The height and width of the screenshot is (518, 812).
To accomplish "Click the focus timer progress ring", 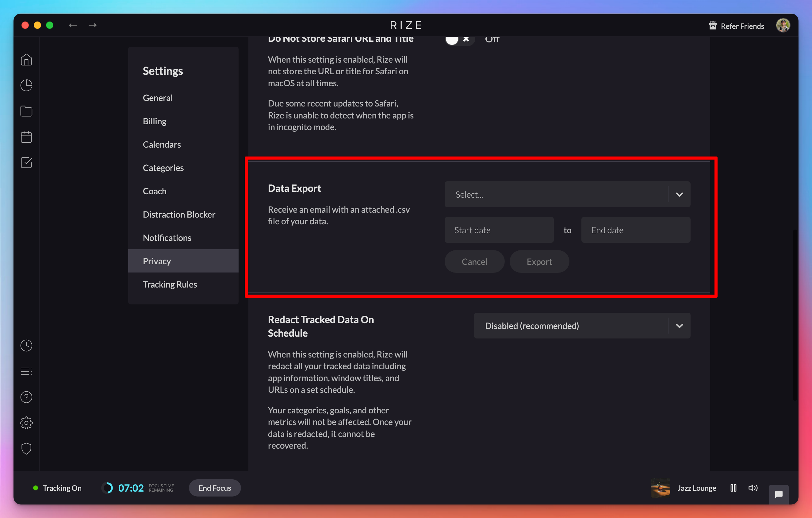I will tap(107, 488).
